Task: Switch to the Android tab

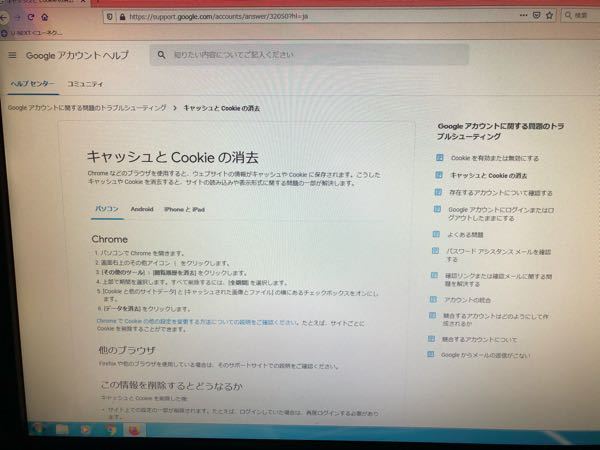Action: coord(141,209)
